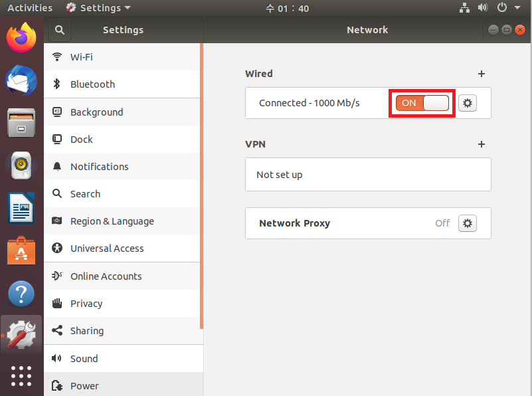Click the search magnifier button in Settings

(x=60, y=30)
